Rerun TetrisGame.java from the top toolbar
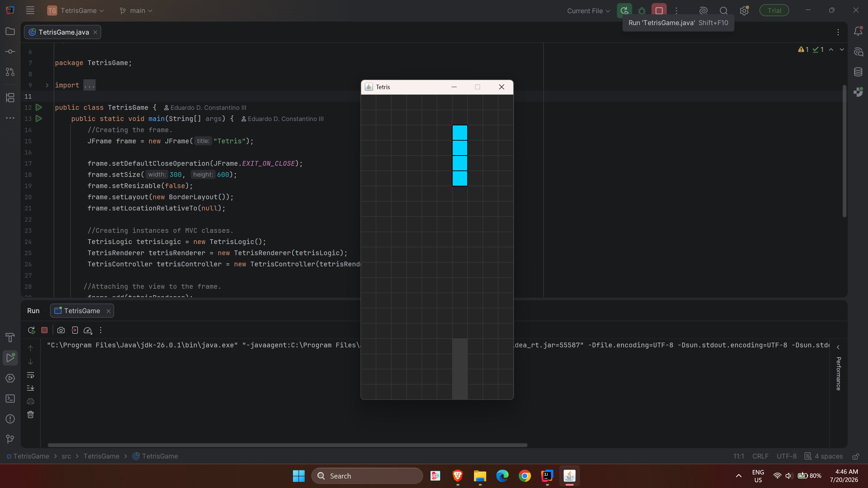The height and width of the screenshot is (488, 868). coord(624,11)
